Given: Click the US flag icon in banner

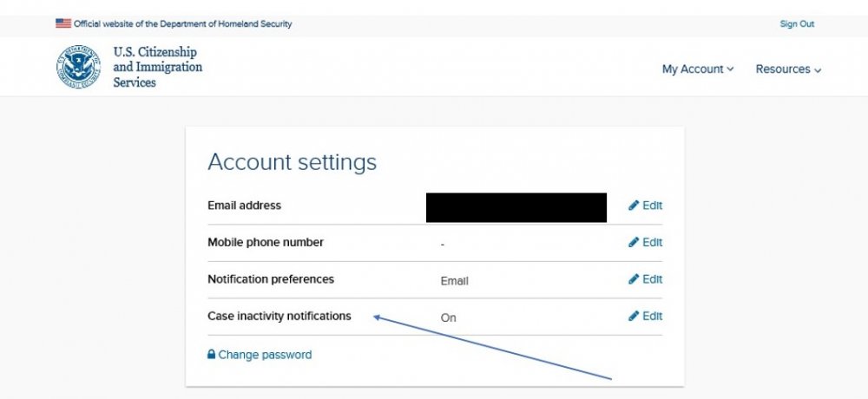Looking at the screenshot, I should click(63, 23).
